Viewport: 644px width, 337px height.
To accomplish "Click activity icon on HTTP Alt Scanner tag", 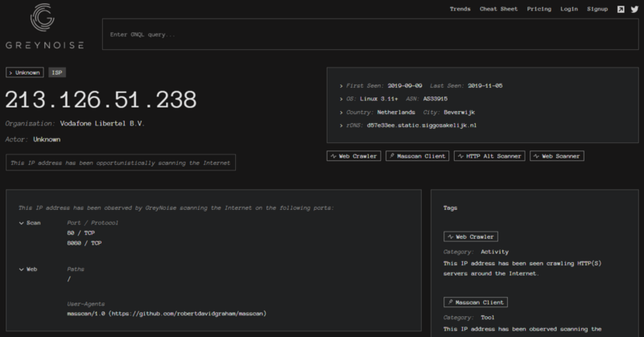I will pyautogui.click(x=460, y=156).
